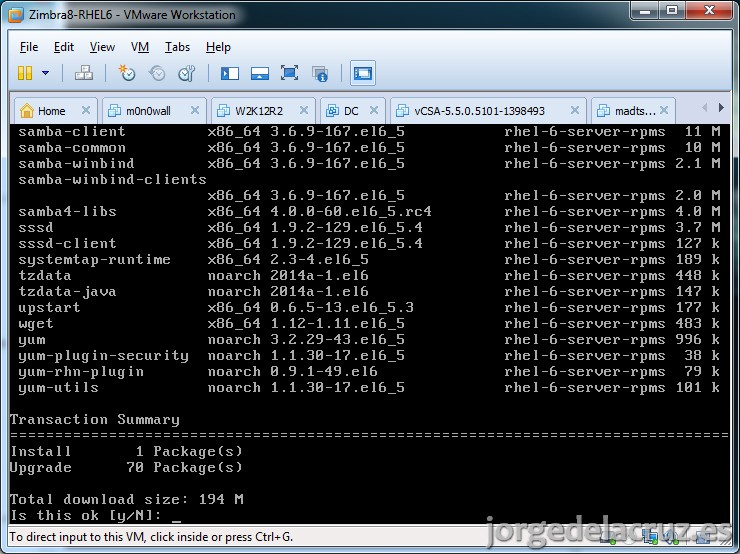Open the power options dropdown arrow
The height and width of the screenshot is (554, 740).
[45, 73]
